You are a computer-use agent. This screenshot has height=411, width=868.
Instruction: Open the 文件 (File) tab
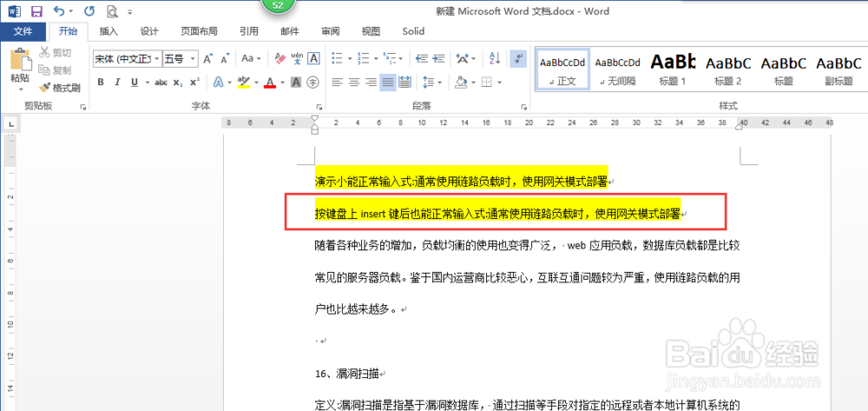click(23, 31)
